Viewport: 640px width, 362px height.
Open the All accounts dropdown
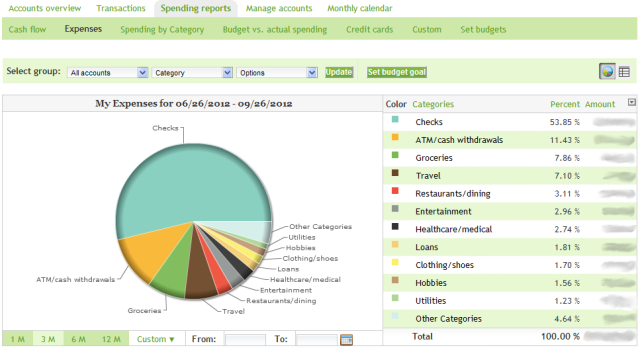coord(107,73)
